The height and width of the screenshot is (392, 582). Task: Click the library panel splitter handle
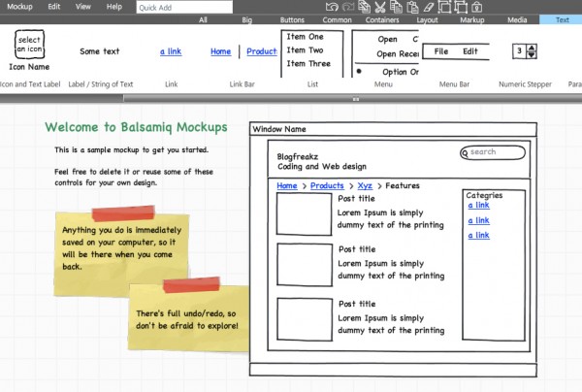point(356,99)
